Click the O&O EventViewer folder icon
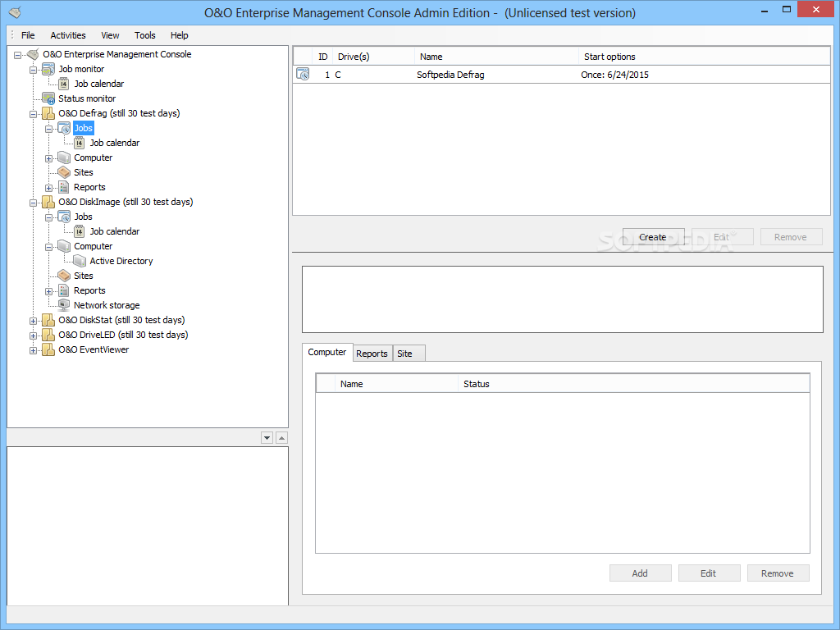This screenshot has height=630, width=840. pyautogui.click(x=48, y=349)
